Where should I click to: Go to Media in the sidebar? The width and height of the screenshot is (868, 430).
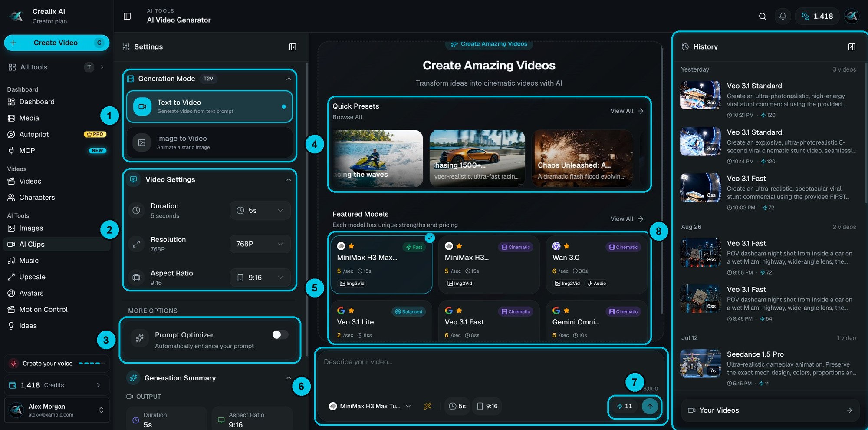tap(56, 118)
